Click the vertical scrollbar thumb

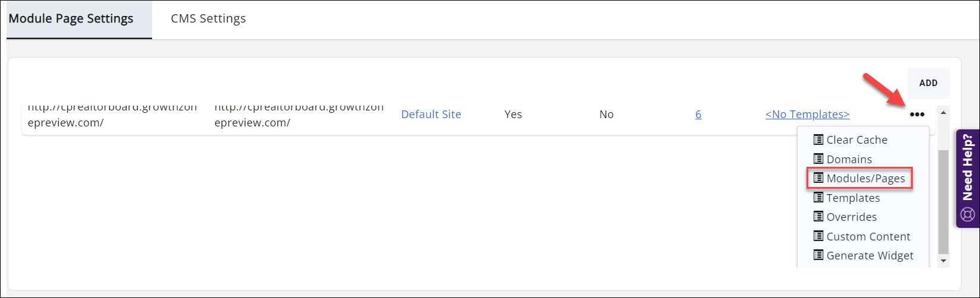point(943,202)
